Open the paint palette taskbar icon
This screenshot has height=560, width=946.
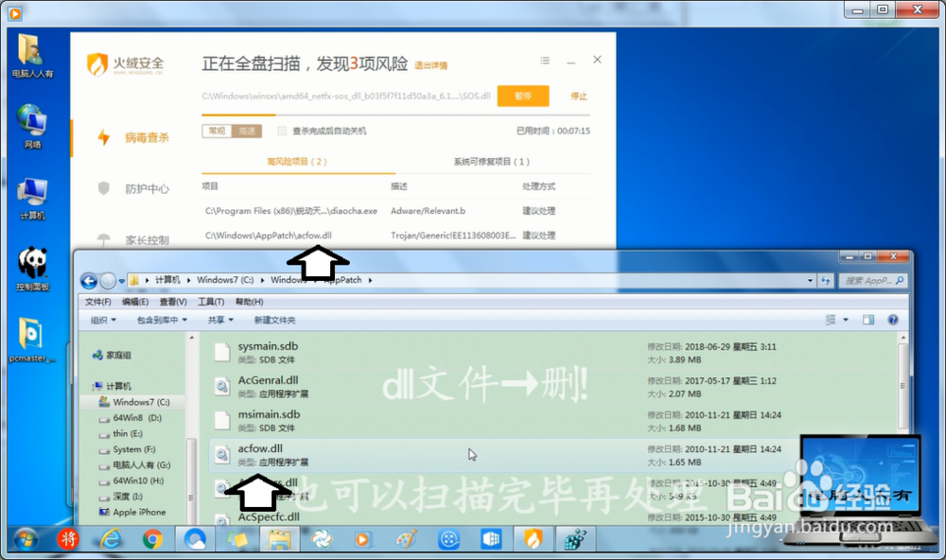point(406,539)
